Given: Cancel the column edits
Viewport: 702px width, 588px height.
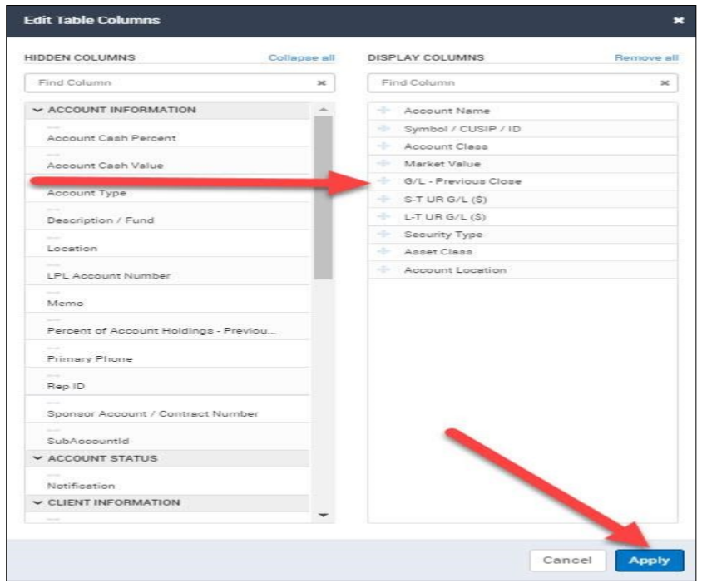Looking at the screenshot, I should tap(567, 561).
